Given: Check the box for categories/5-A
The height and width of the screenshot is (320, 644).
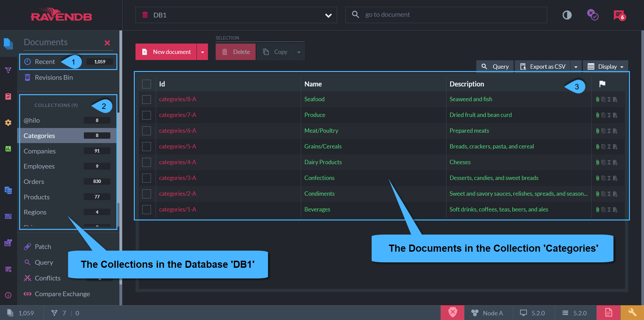Looking at the screenshot, I should point(147,146).
